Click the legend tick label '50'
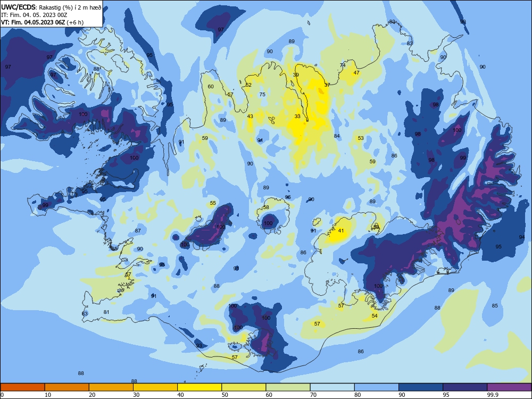This screenshot has width=532, height=399. (x=225, y=395)
